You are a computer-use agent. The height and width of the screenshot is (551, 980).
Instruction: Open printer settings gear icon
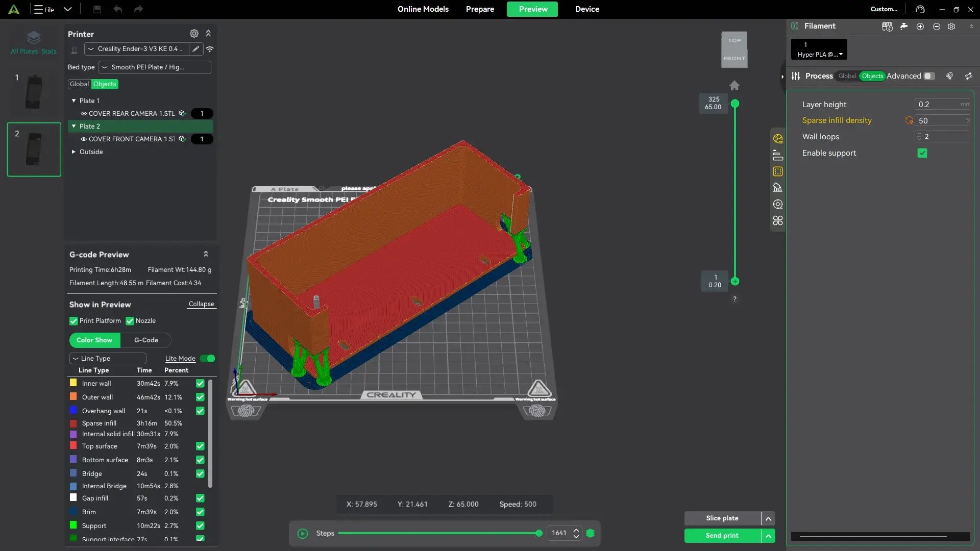pos(194,34)
